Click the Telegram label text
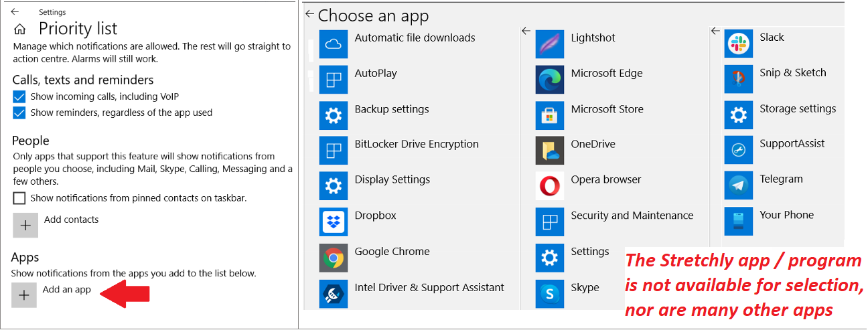Screen dimensions: 868x330 point(781,179)
